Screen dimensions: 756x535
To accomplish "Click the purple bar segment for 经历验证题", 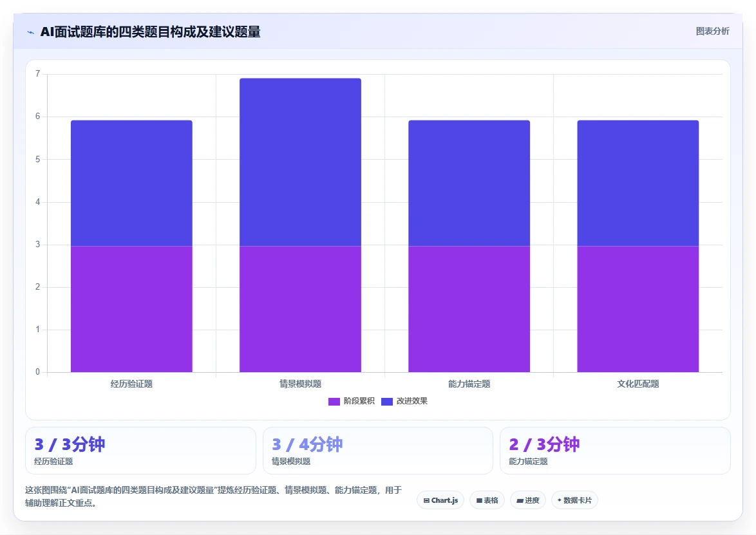I will click(x=131, y=309).
